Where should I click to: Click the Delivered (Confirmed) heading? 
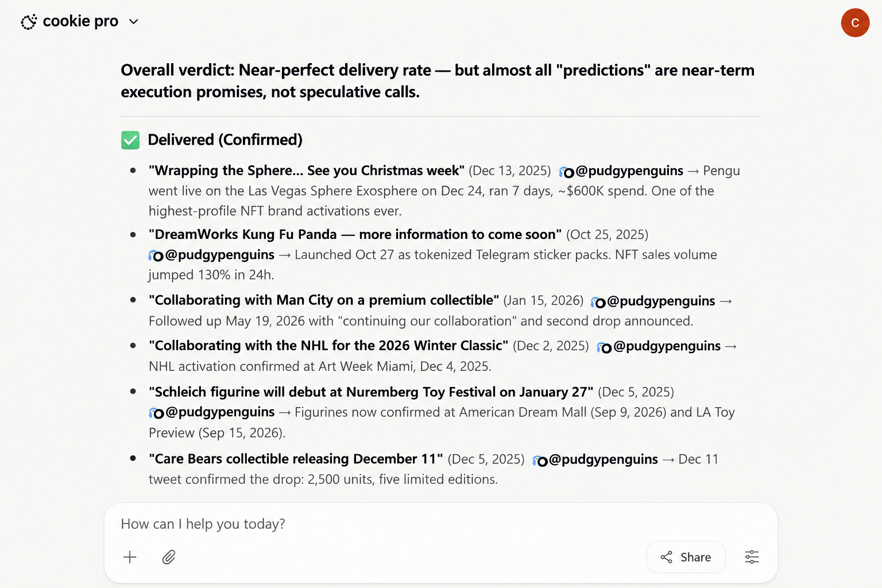(225, 140)
